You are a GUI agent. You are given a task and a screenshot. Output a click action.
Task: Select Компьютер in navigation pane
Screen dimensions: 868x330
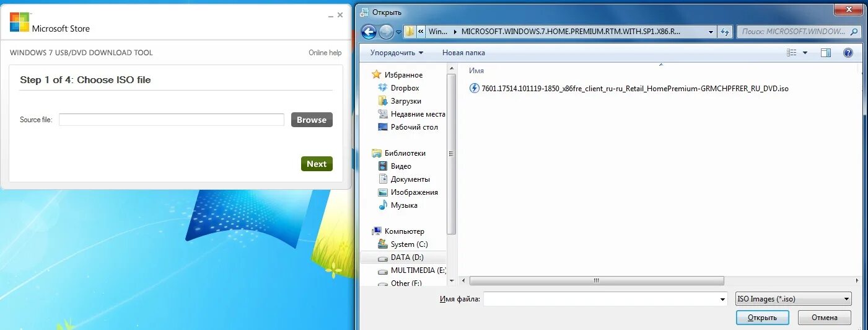point(404,231)
